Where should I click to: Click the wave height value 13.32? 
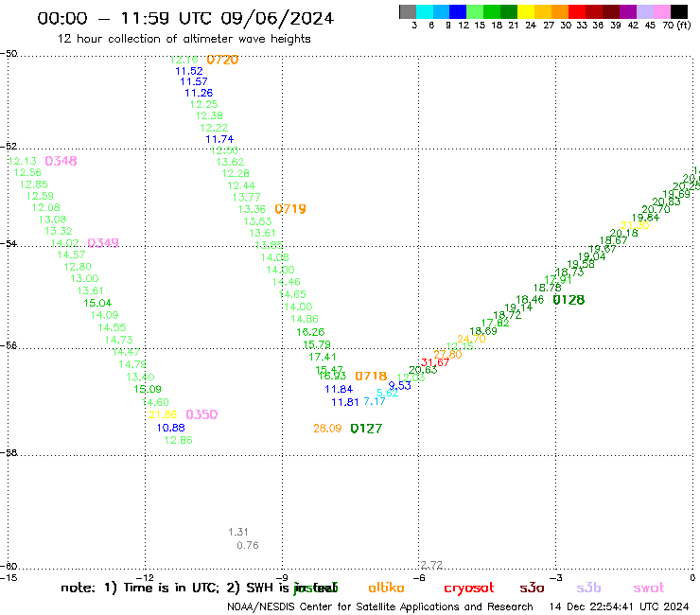tap(59, 232)
